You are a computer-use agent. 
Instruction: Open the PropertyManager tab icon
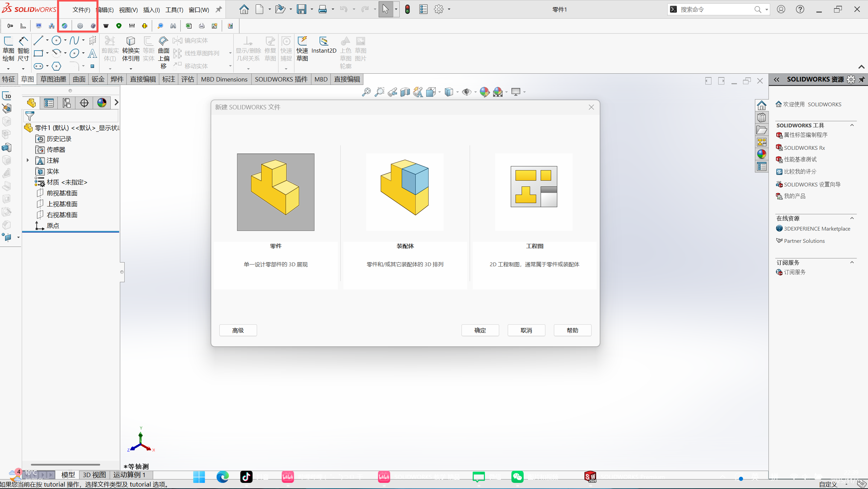49,103
